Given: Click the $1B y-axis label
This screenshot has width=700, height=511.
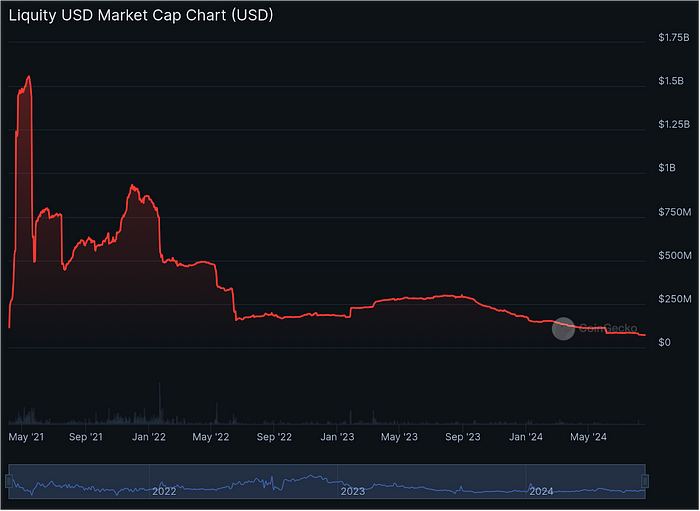Looking at the screenshot, I should [x=667, y=168].
